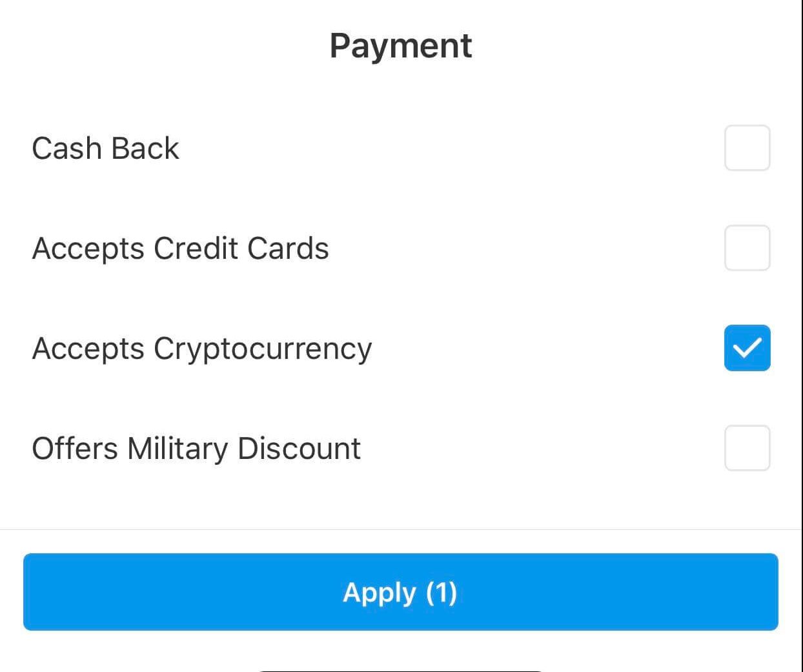Click the Payment heading
Viewport: 803px width, 672px height.
coord(401,46)
